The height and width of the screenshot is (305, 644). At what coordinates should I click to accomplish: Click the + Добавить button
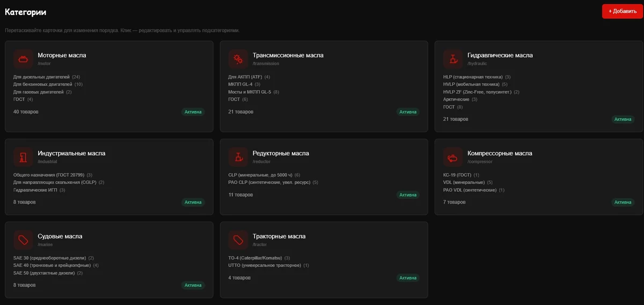(622, 11)
